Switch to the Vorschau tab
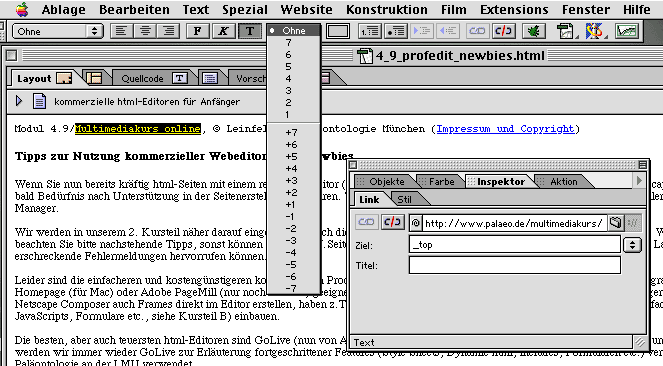The width and height of the screenshot is (663, 366). click(250, 79)
